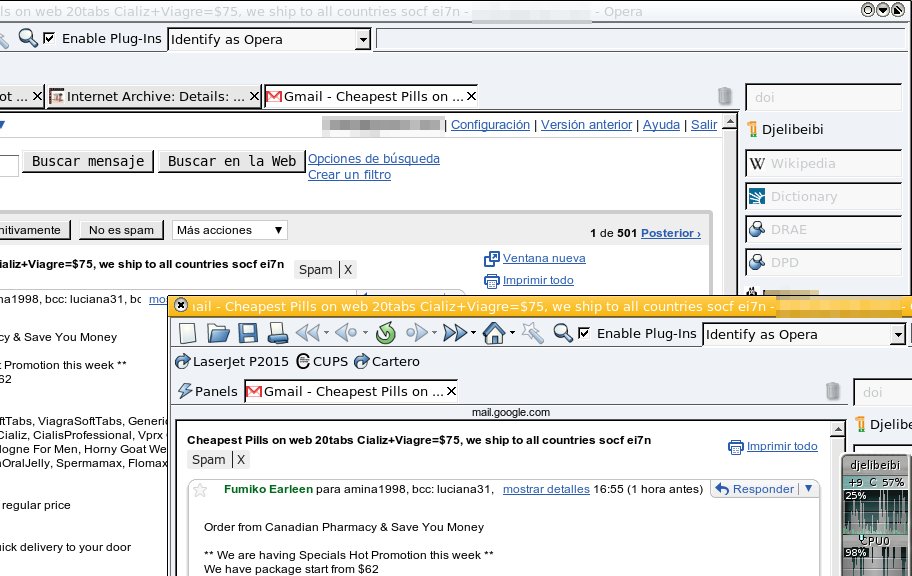912x576 pixels.
Task: Click the Ventana nueva window icon
Action: [x=492, y=258]
